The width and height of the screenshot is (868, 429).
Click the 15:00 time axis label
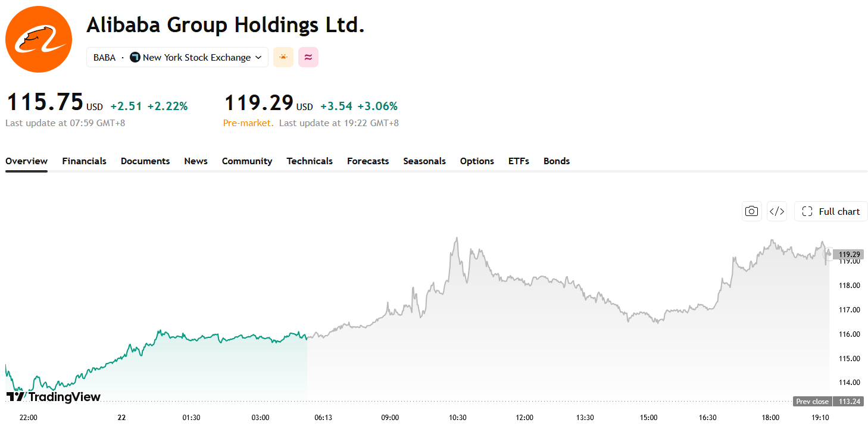[648, 418]
